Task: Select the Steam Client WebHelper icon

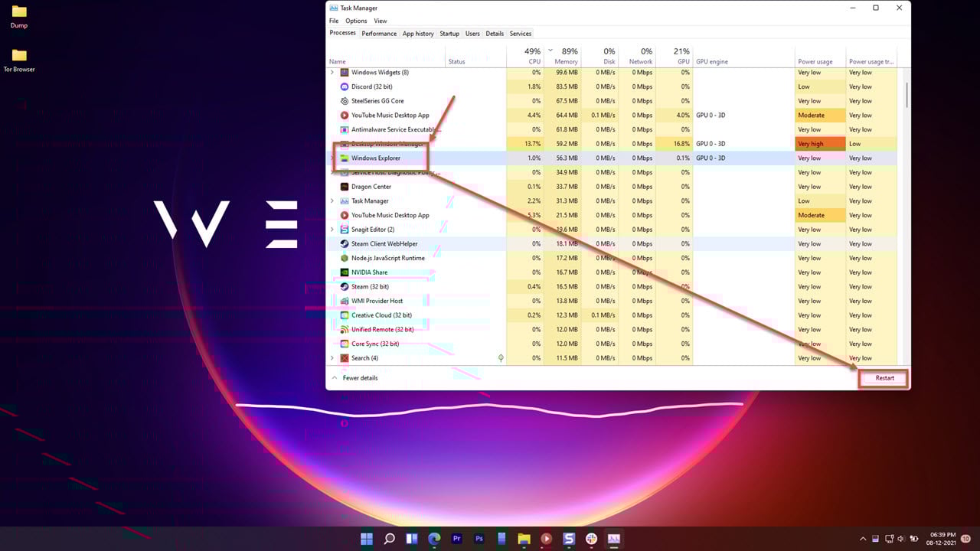Action: 345,244
